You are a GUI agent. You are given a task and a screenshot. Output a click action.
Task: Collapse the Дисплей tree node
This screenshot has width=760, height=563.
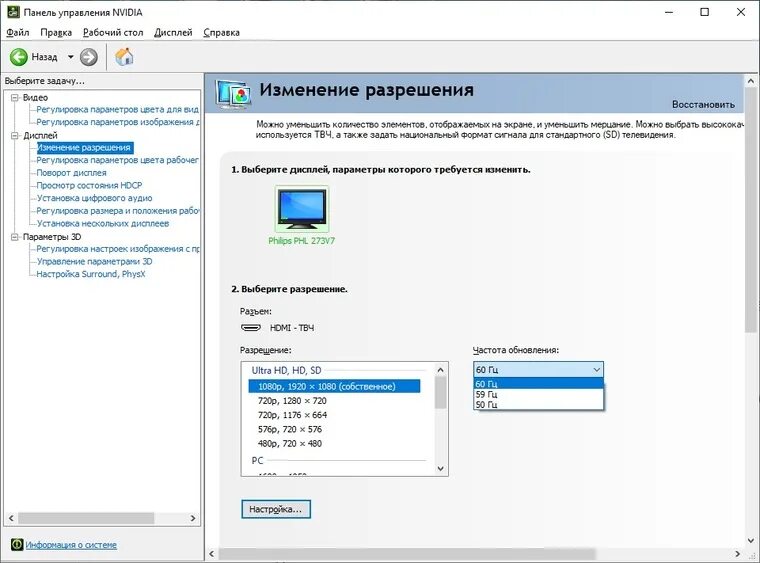coord(15,135)
